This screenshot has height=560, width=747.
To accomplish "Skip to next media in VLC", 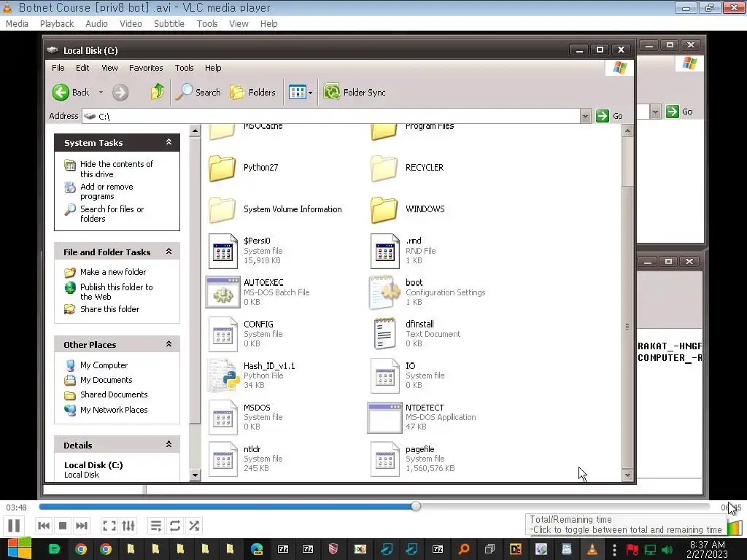I will point(82,526).
